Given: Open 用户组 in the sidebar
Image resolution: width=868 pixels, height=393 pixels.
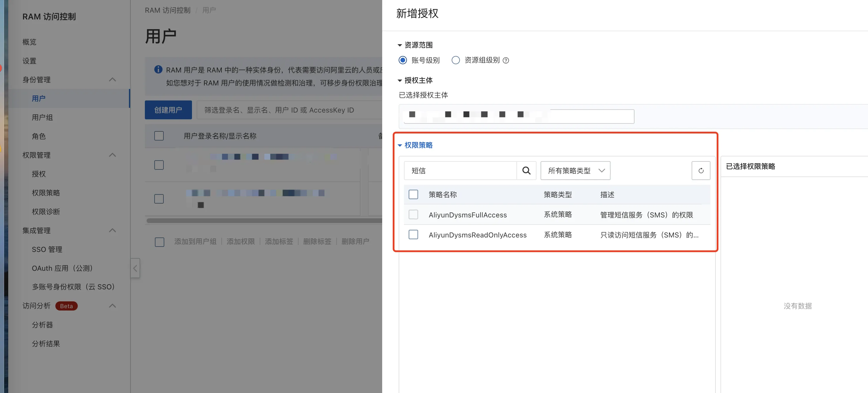Looking at the screenshot, I should pos(42,117).
